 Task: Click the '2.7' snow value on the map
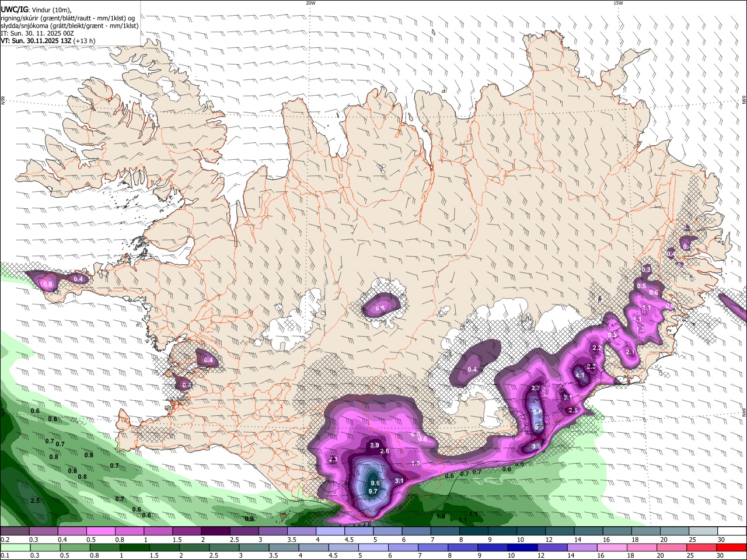point(536,388)
